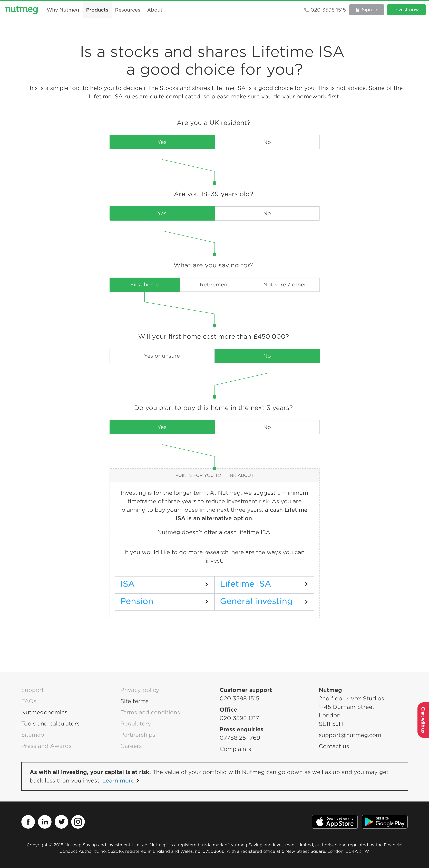This screenshot has width=429, height=868.
Task: Click the phone number 020 3598 1515 in header
Action: 325,10
